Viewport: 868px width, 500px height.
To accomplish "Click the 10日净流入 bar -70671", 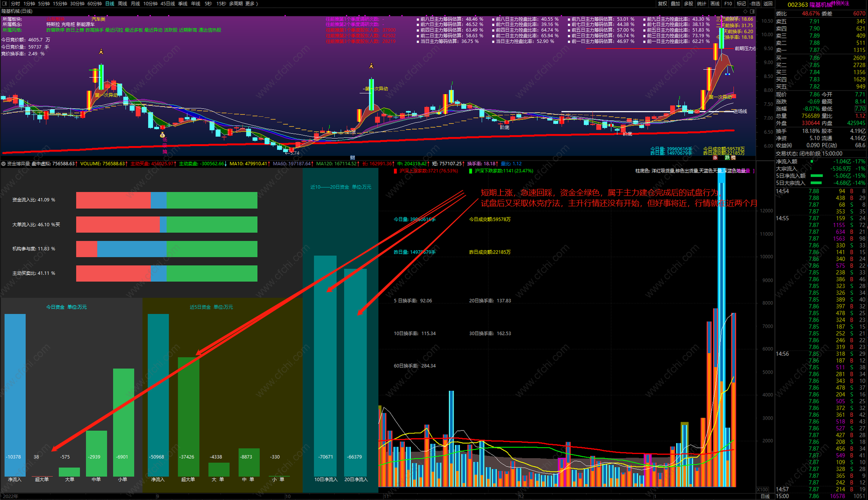I will pos(325,366).
